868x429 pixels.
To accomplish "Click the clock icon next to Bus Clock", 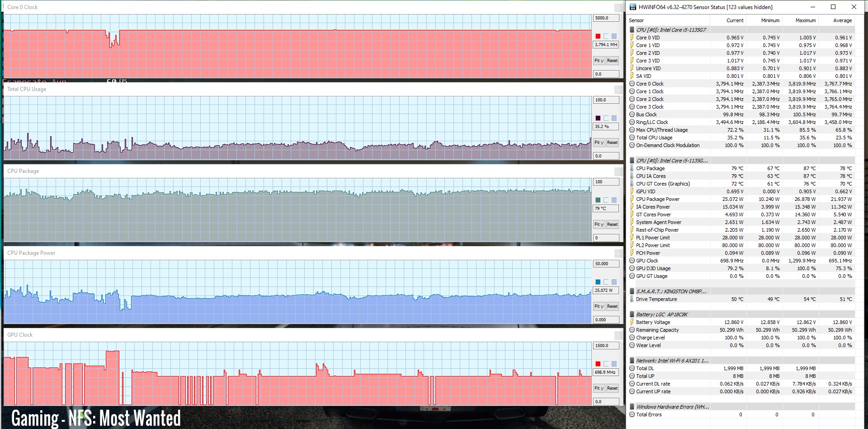I will click(x=632, y=114).
